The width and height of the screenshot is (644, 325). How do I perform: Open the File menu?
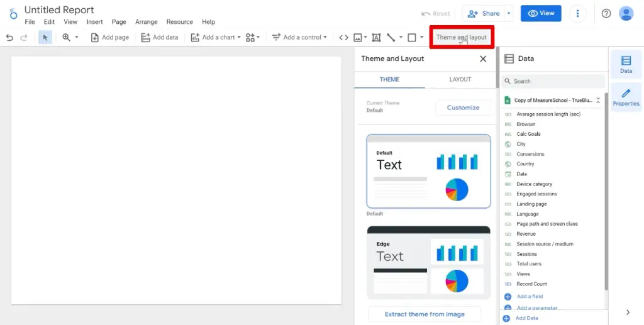pos(30,22)
